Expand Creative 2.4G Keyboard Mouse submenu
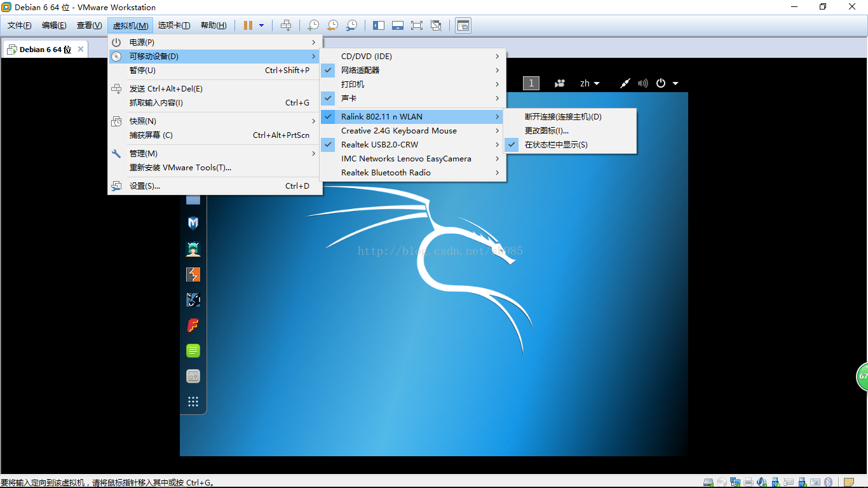The width and height of the screenshot is (868, 488). [x=412, y=130]
